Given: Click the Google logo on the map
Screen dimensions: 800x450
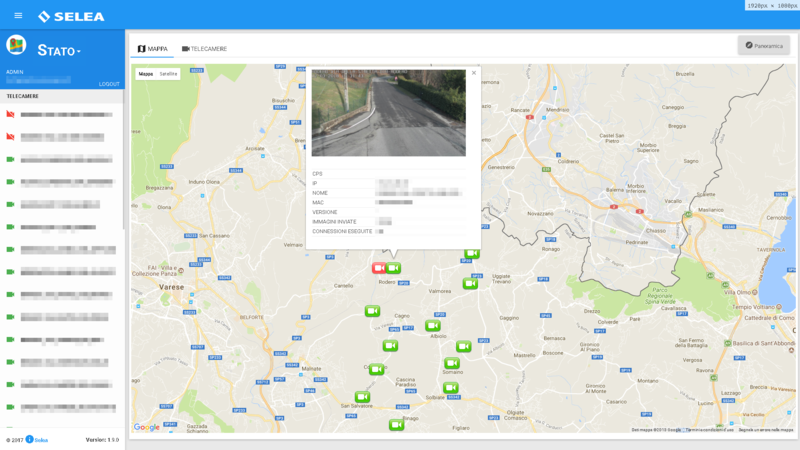Looking at the screenshot, I should pyautogui.click(x=146, y=427).
